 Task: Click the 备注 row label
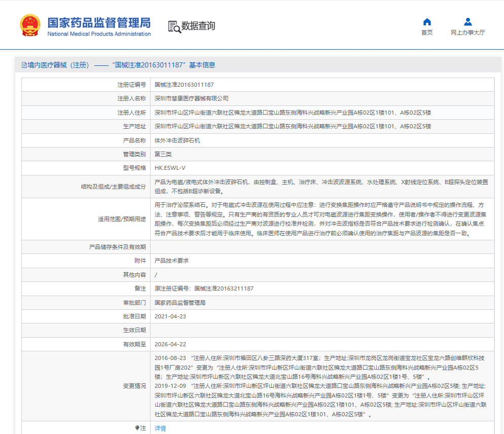click(x=140, y=288)
